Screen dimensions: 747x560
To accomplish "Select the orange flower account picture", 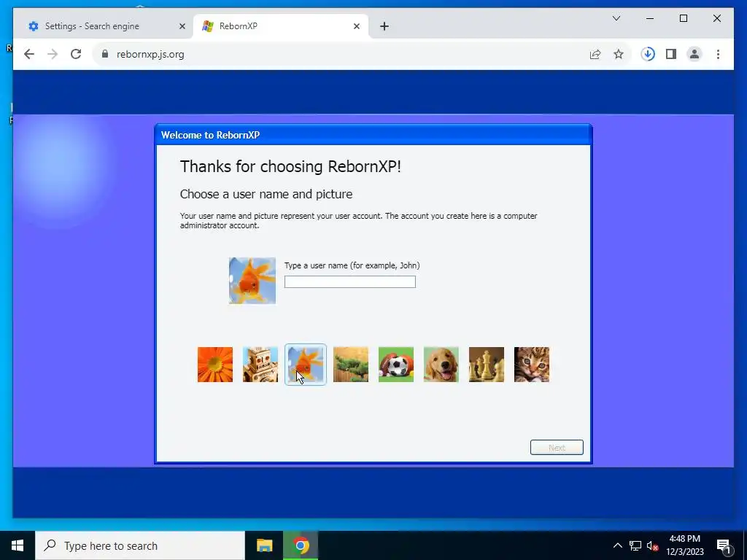I will coord(215,365).
